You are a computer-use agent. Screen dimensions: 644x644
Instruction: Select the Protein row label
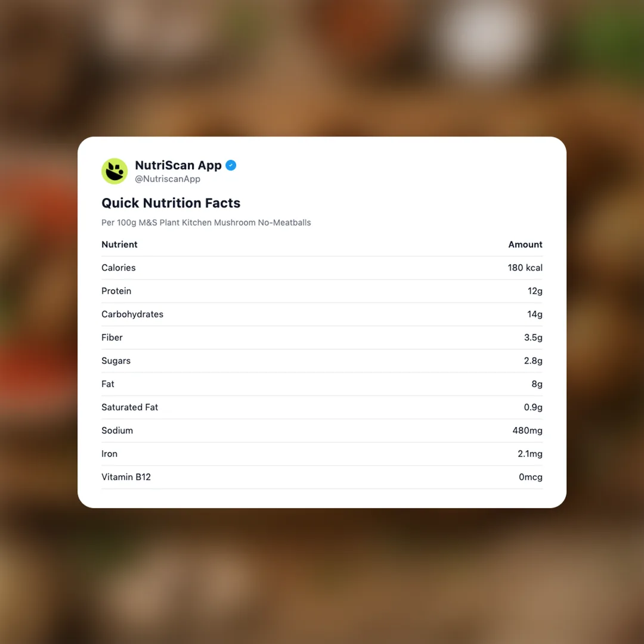[116, 291]
